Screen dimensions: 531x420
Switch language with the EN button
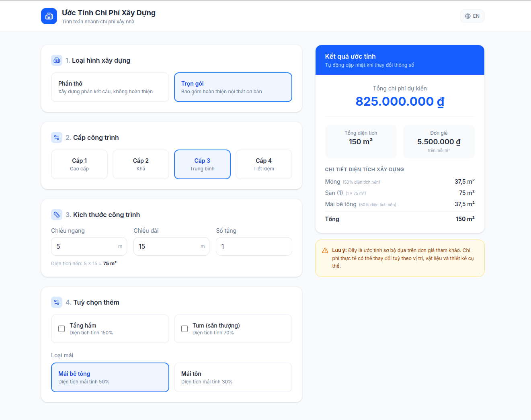coord(472,16)
